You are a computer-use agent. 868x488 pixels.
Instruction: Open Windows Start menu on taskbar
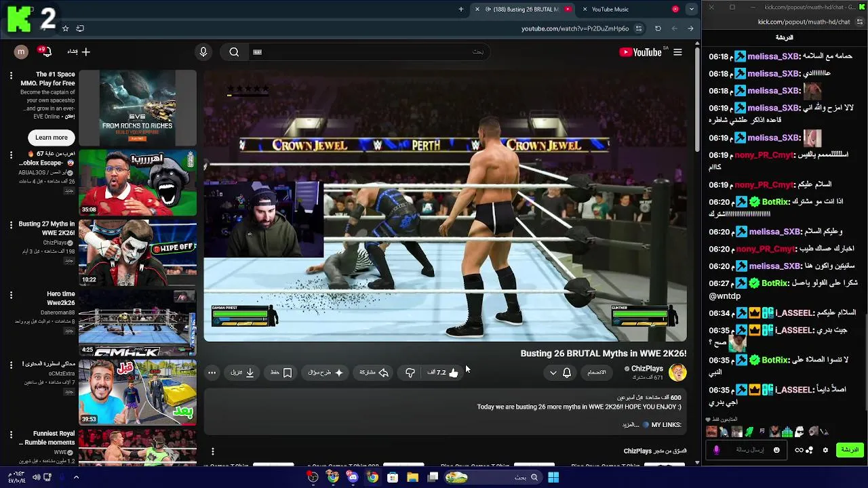tap(553, 477)
